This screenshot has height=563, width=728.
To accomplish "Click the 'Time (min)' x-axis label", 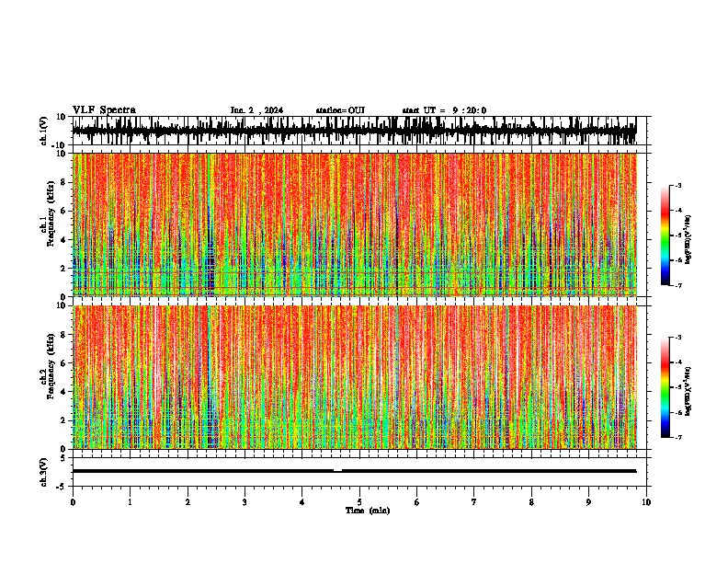I will point(368,511).
